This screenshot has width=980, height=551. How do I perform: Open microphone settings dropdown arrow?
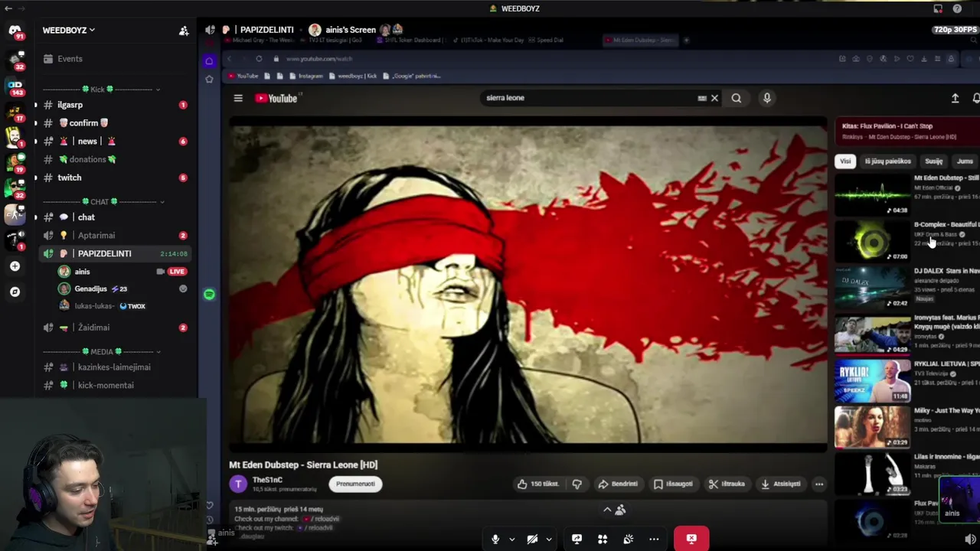coord(512,540)
